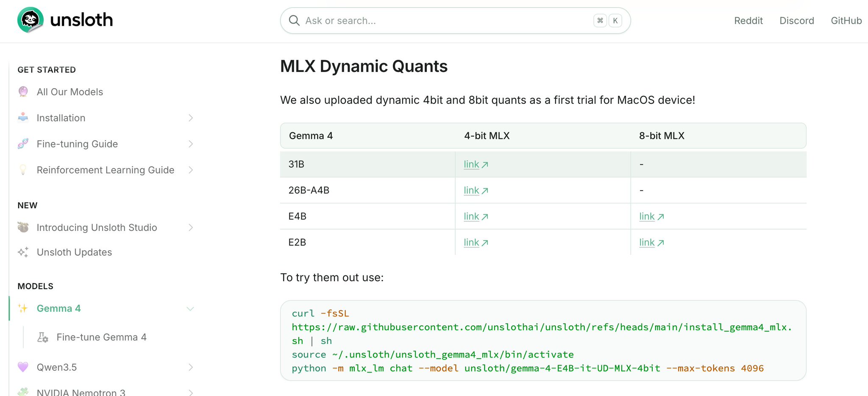
Task: Click the Unsloth Updates sparkle icon
Action: coord(23,252)
